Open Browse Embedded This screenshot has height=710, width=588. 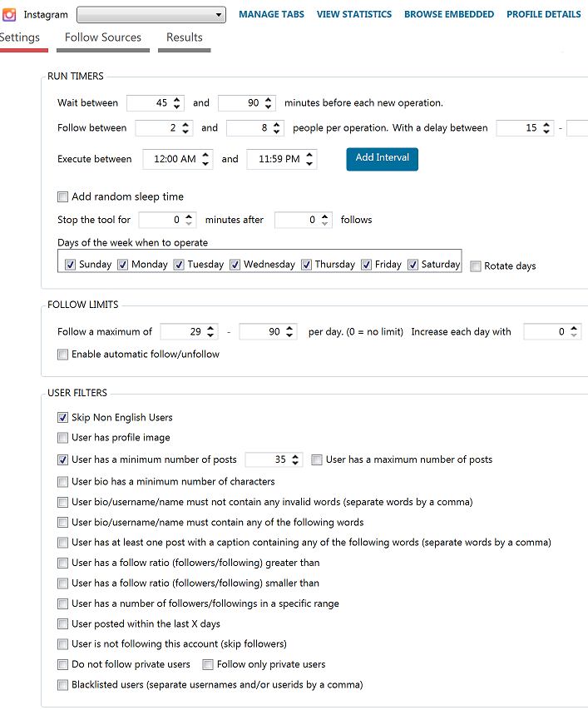[x=448, y=14]
